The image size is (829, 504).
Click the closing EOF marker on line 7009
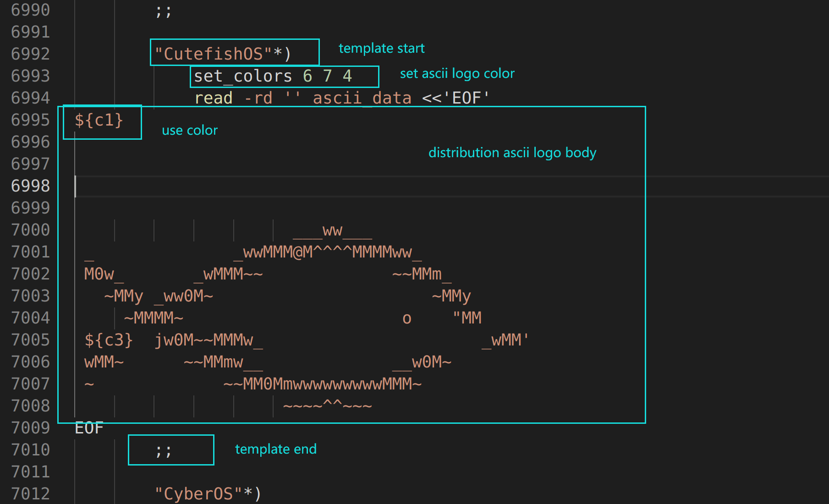pos(89,428)
